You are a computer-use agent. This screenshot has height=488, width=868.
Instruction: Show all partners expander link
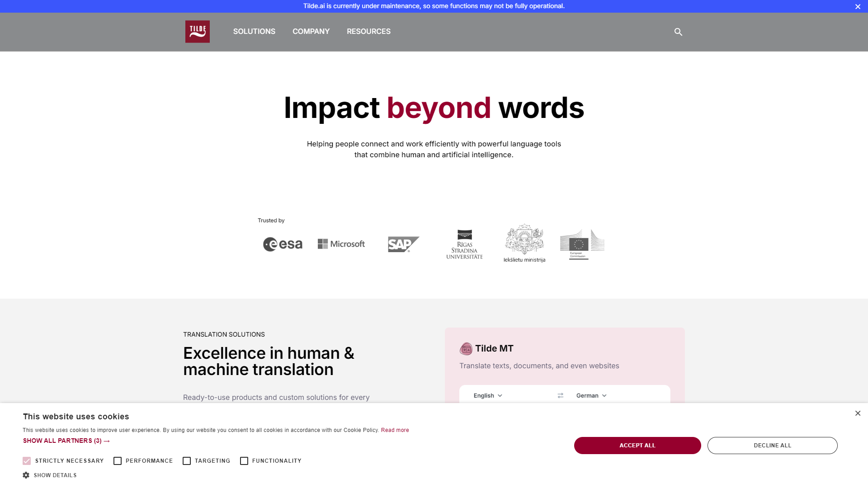(x=66, y=441)
